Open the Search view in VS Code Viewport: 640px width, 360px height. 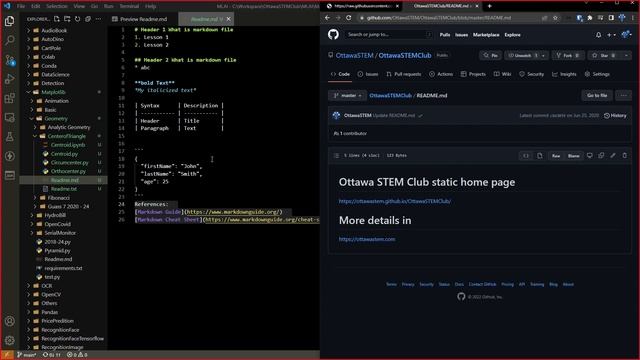(9, 40)
